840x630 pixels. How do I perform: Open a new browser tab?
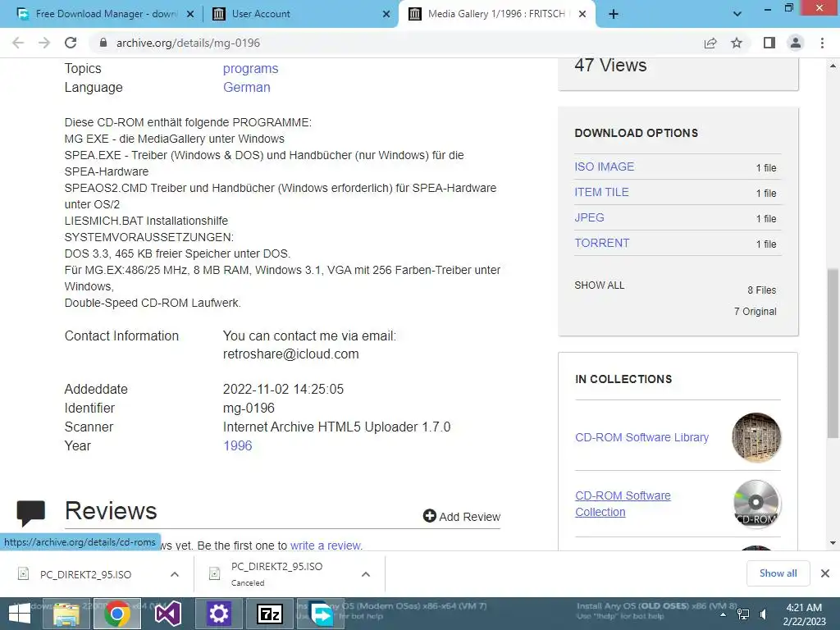coord(614,14)
